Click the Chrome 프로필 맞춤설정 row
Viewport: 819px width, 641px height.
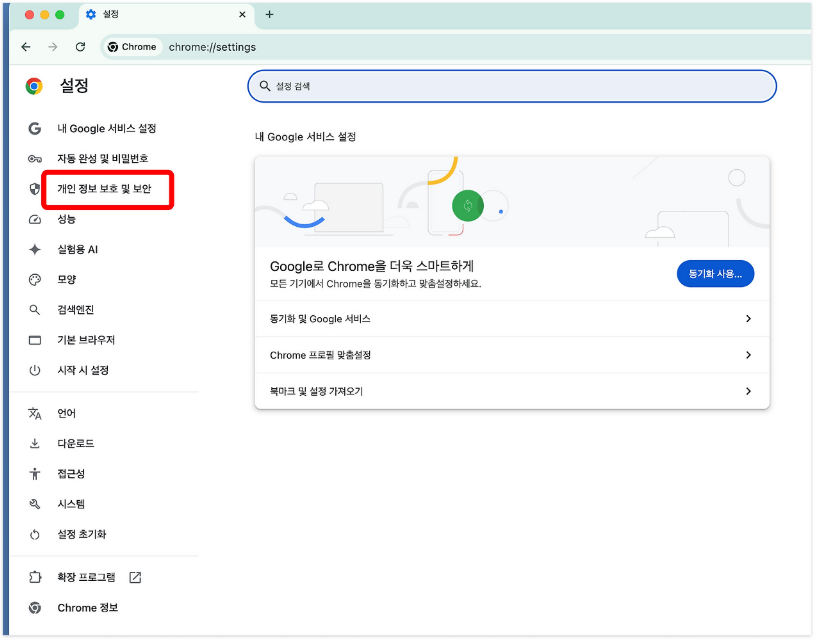(512, 355)
